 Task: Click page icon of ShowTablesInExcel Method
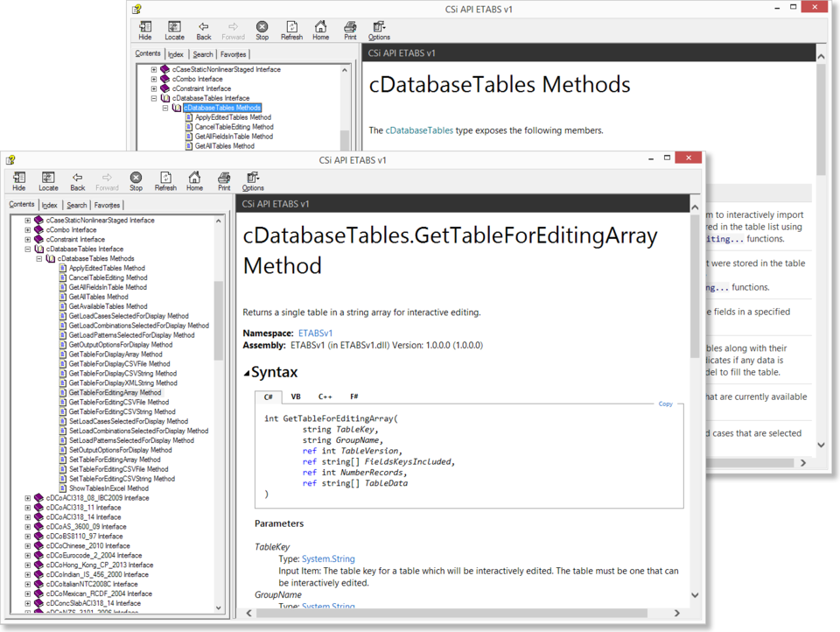(x=63, y=488)
